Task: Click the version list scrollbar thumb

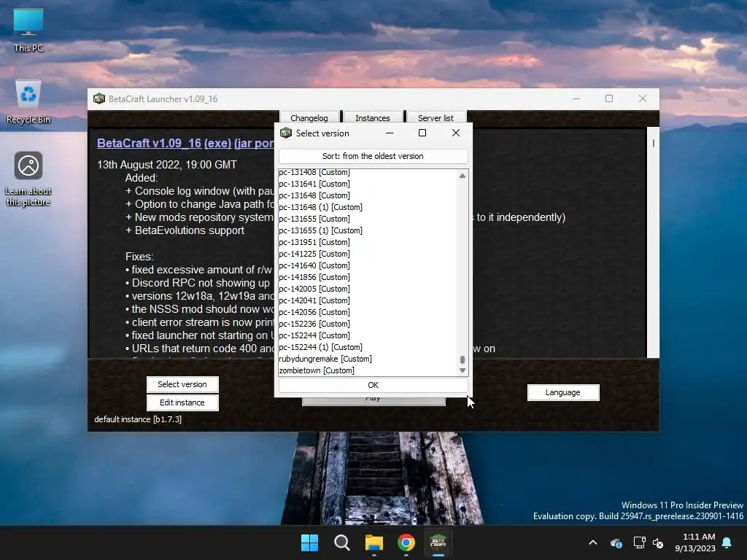Action: coord(462,360)
